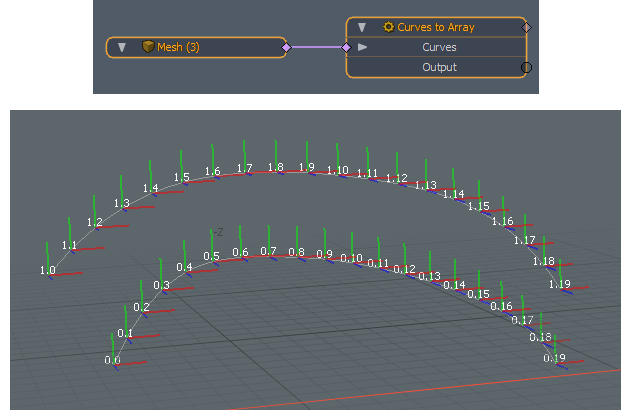The width and height of the screenshot is (631, 420).
Task: Collapse the Mesh (3) node triangle
Action: pyautogui.click(x=121, y=47)
